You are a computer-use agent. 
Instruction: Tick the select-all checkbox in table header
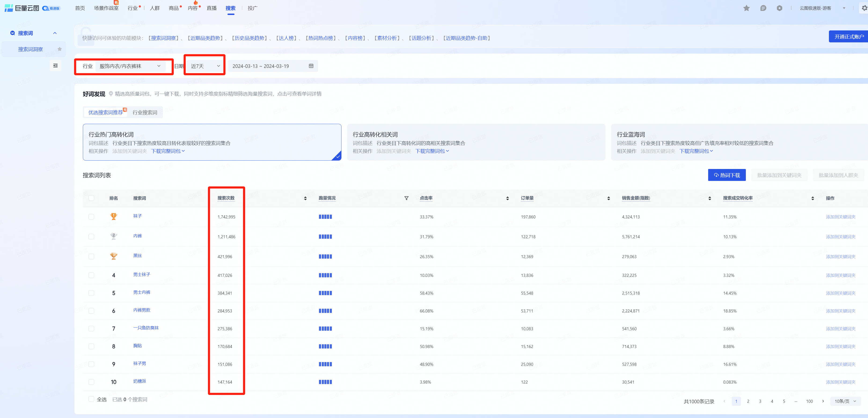pos(91,198)
